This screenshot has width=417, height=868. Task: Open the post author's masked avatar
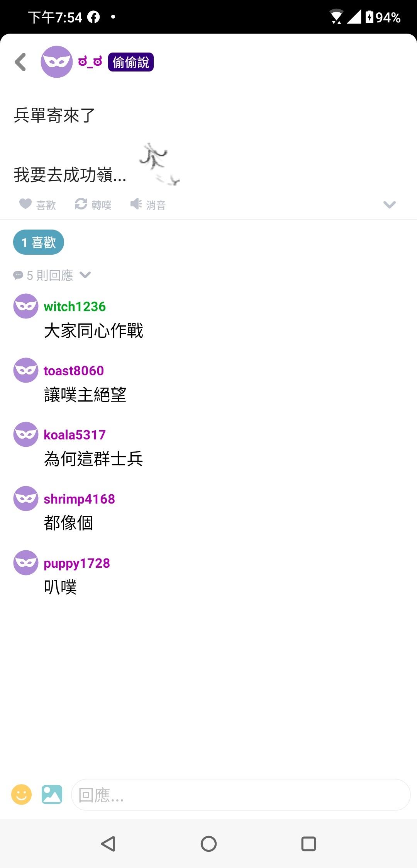tap(57, 62)
